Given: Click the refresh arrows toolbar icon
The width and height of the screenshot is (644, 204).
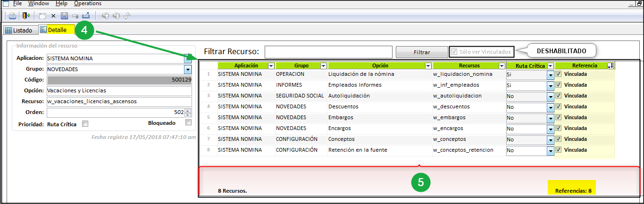Looking at the screenshot, I should tap(126, 16).
